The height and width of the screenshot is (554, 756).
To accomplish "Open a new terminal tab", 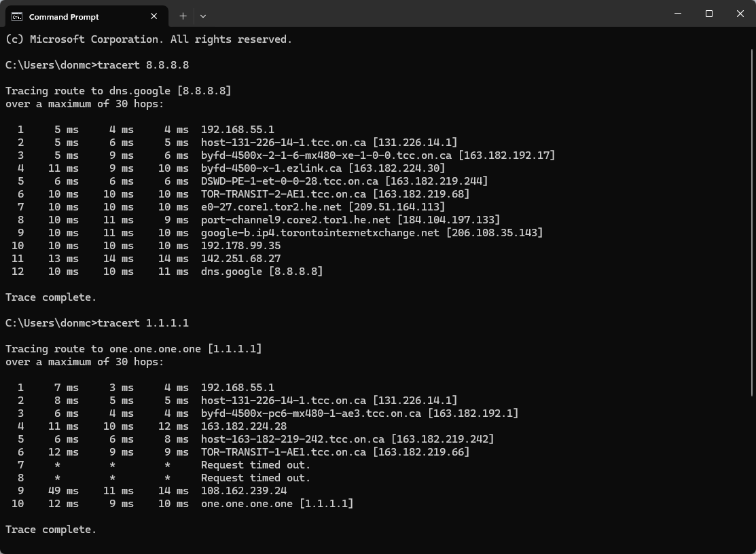I will pyautogui.click(x=183, y=16).
